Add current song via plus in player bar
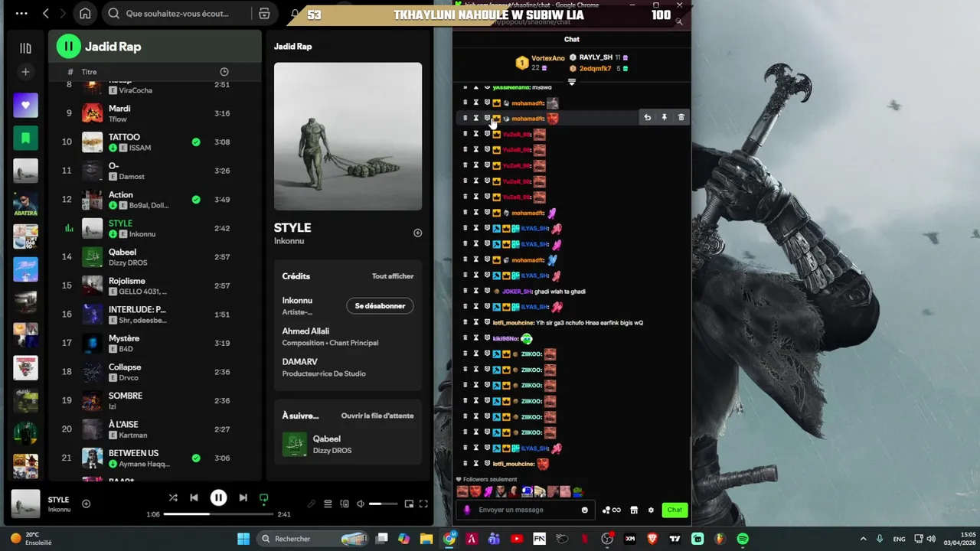This screenshot has width=980, height=551. click(x=86, y=504)
